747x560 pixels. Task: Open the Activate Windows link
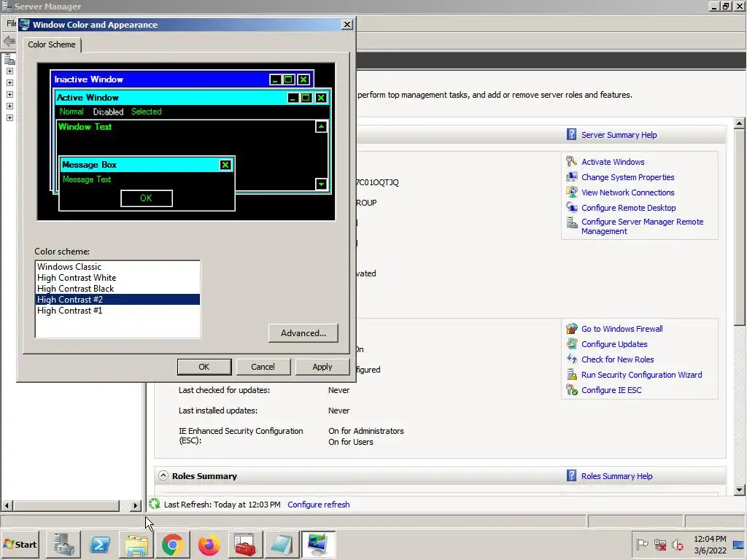(613, 162)
